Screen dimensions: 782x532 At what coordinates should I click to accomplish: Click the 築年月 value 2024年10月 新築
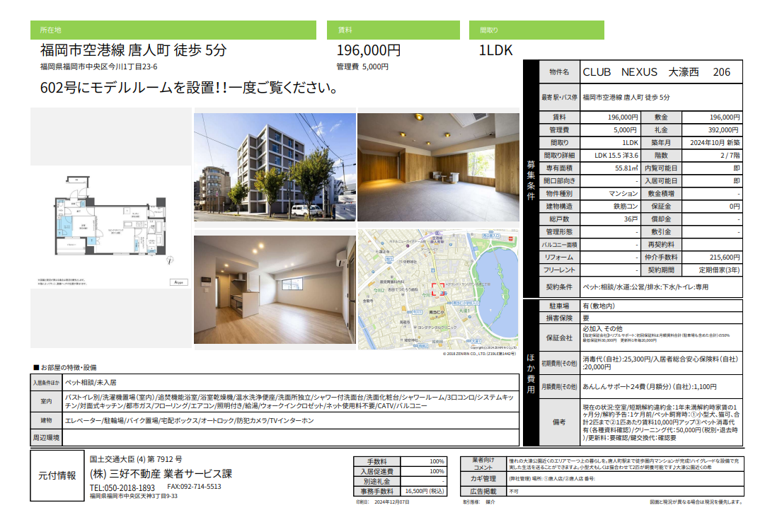pyautogui.click(x=712, y=143)
